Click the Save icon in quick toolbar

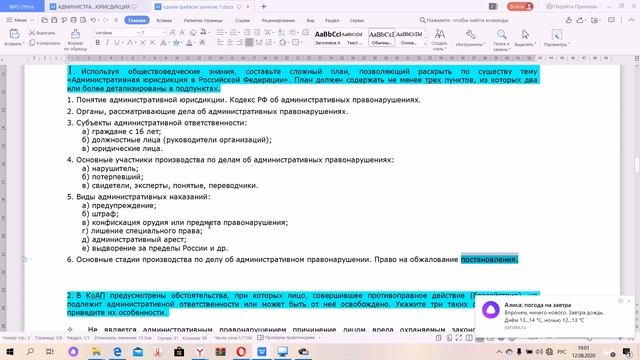click(54, 20)
